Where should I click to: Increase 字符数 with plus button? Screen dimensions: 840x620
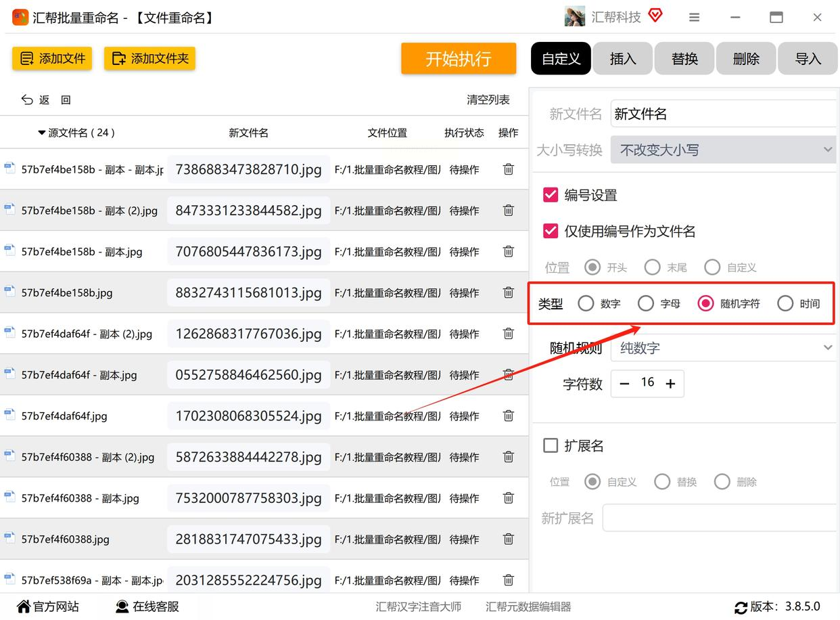[670, 384]
